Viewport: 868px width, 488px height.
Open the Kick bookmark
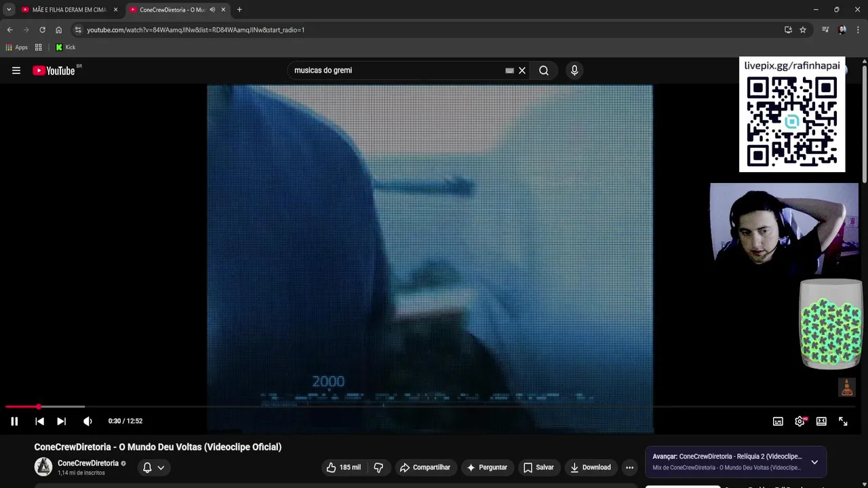(x=65, y=47)
